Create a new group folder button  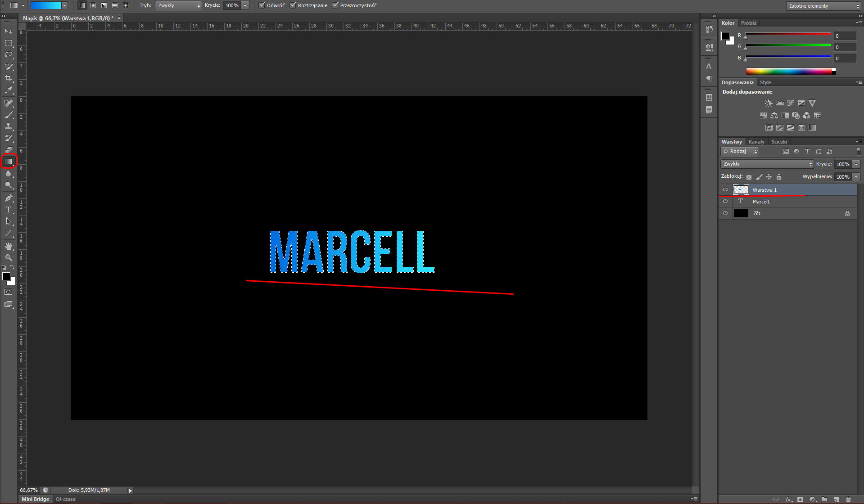click(x=824, y=499)
